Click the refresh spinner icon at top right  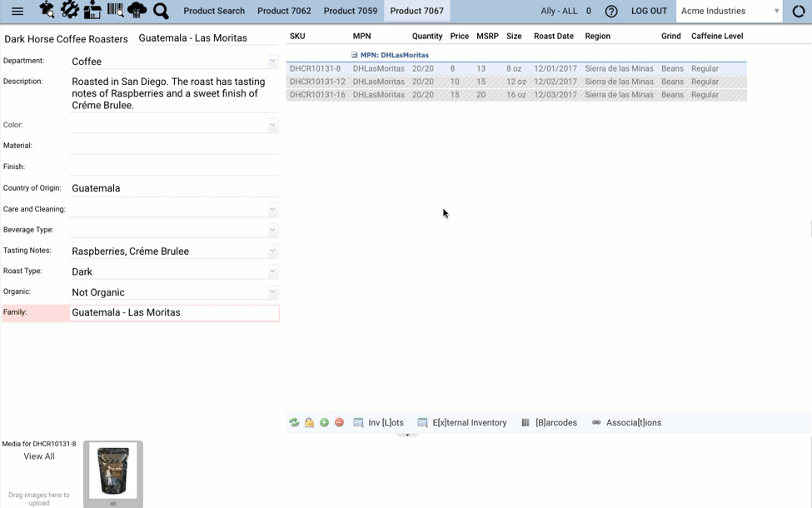pyautogui.click(x=799, y=11)
